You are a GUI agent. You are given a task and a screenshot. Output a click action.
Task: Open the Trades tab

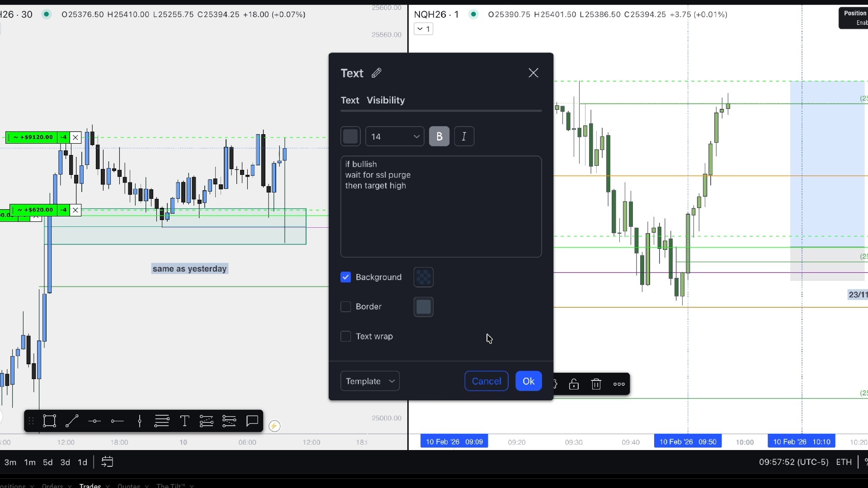click(x=90, y=485)
